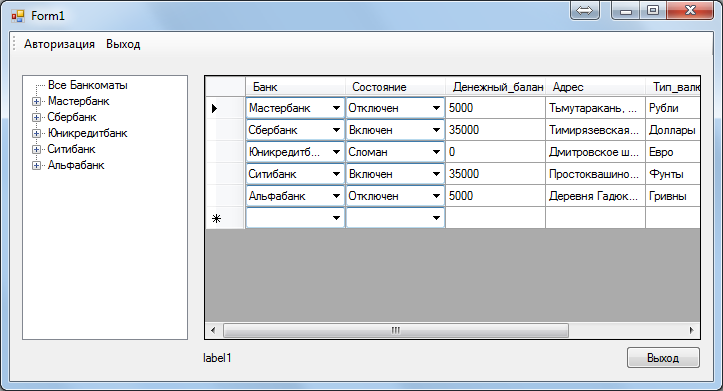Viewport: 723px width, 391px height.
Task: Select current row header with arrow indicator
Action: coord(225,108)
